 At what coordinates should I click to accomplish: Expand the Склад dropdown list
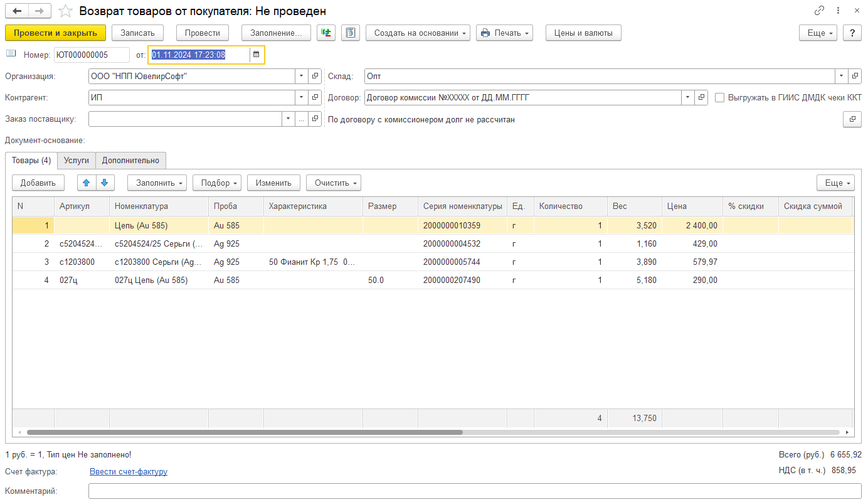click(x=841, y=76)
